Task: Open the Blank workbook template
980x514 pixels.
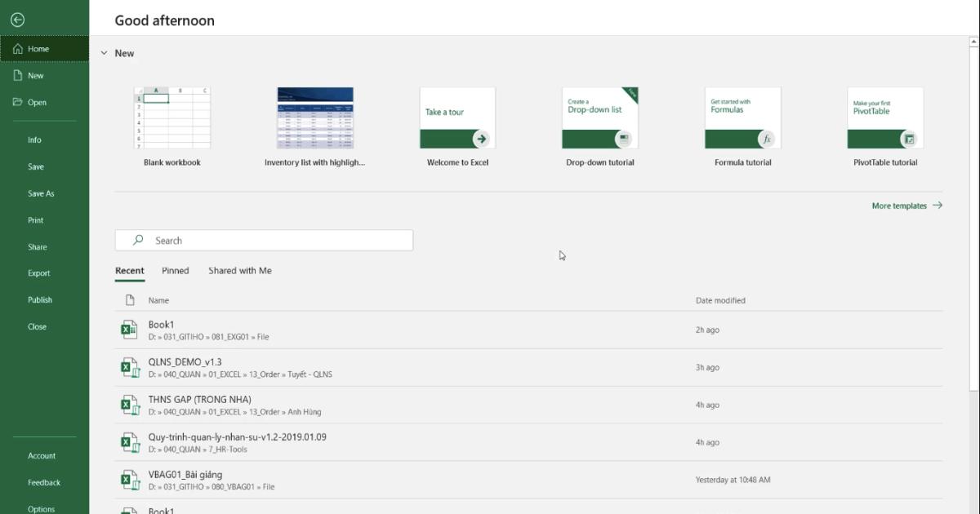Action: coord(171,118)
